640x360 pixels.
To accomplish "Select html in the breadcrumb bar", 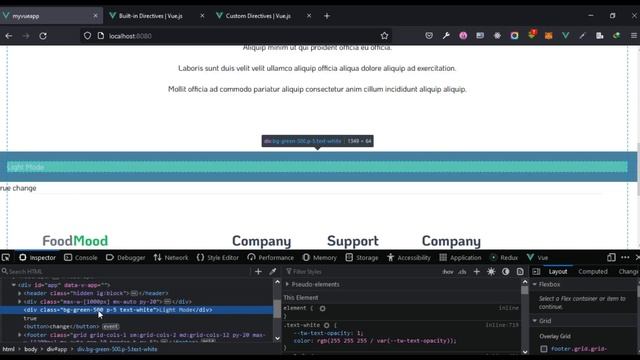I will click(8, 349).
